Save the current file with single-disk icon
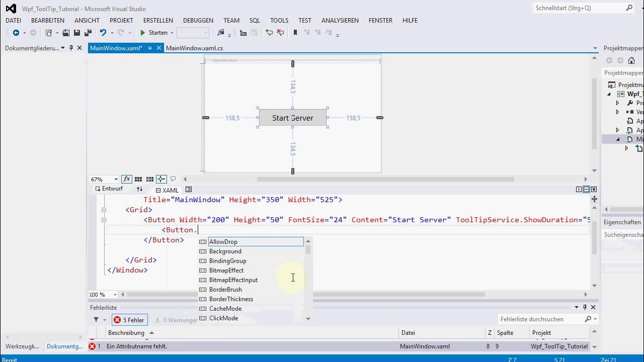The image size is (644, 362). coord(77,33)
